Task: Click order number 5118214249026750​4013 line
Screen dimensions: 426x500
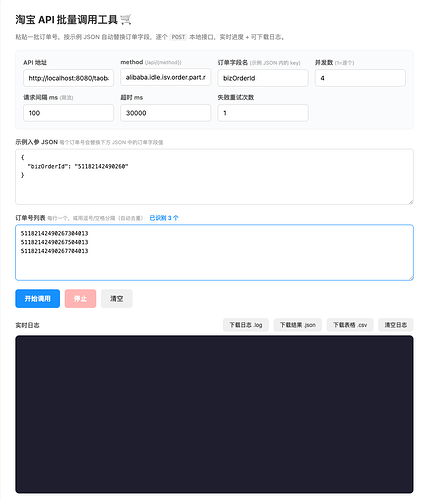Action: [x=55, y=242]
